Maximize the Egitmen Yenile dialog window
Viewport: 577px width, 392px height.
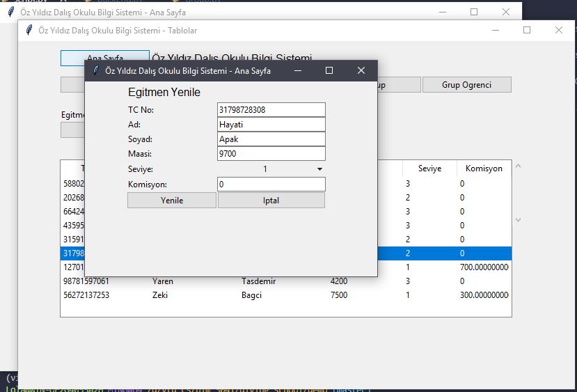pos(329,70)
